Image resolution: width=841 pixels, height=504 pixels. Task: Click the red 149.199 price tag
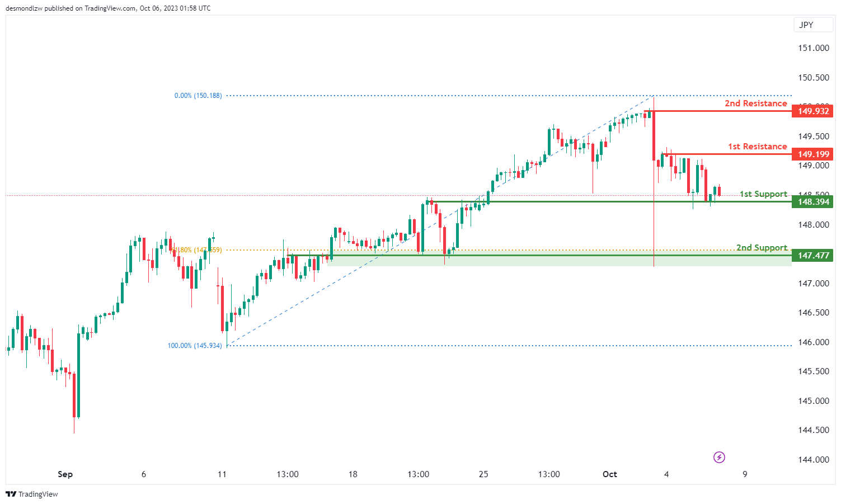[x=812, y=154]
